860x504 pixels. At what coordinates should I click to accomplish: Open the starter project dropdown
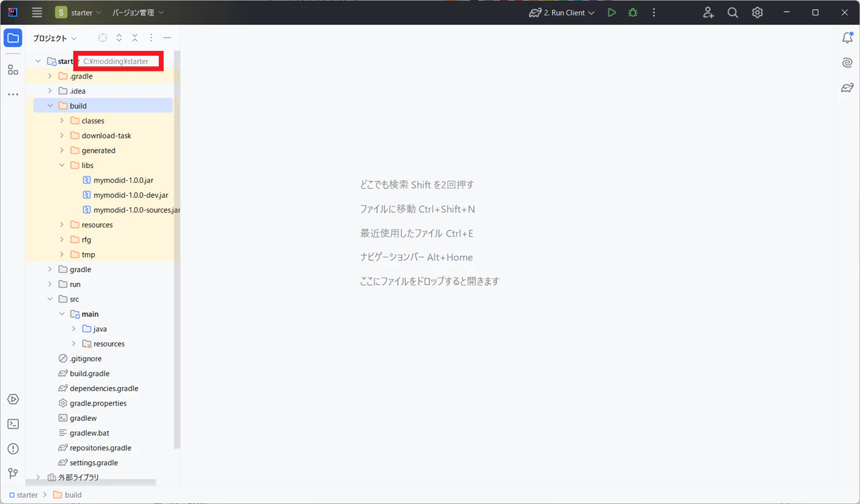79,12
